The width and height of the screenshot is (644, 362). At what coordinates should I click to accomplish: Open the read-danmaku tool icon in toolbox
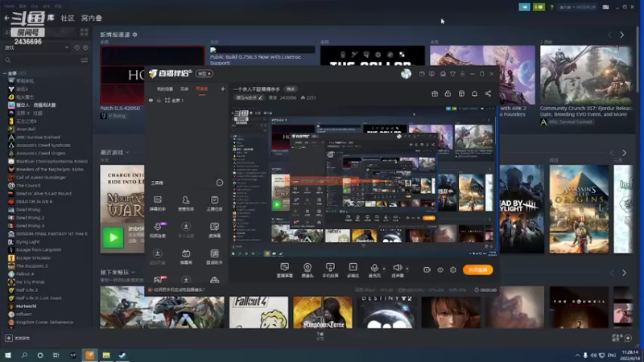click(214, 229)
